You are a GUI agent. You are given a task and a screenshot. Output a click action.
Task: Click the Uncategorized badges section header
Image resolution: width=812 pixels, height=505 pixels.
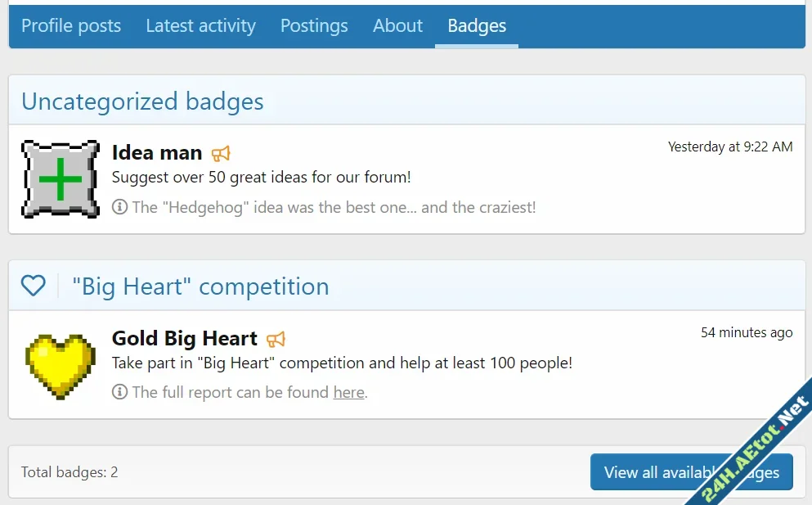point(141,101)
